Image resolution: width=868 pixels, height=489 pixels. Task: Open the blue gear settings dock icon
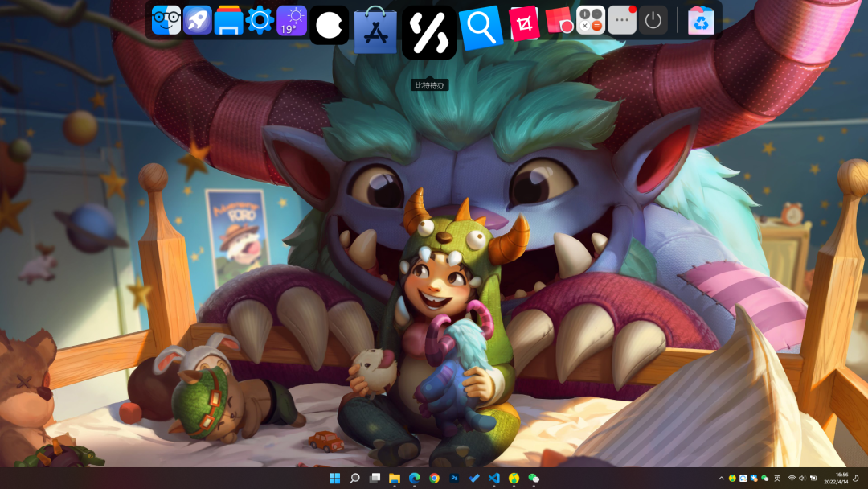click(260, 21)
